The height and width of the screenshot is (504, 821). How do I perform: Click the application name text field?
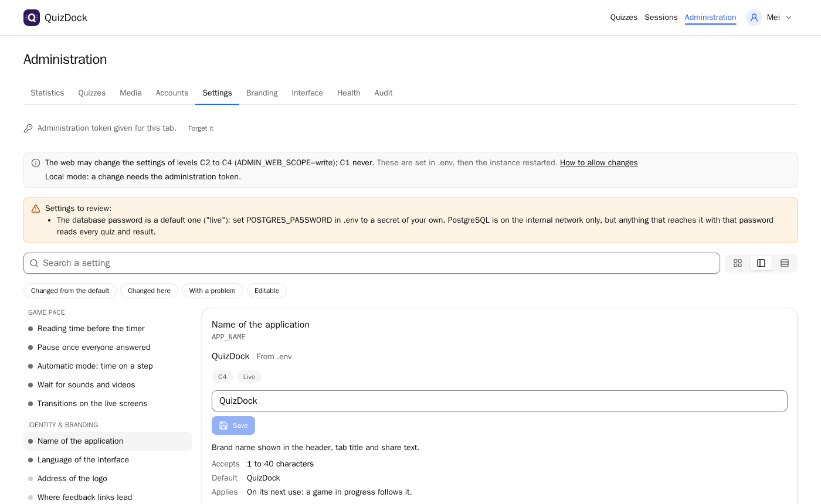pyautogui.click(x=500, y=401)
